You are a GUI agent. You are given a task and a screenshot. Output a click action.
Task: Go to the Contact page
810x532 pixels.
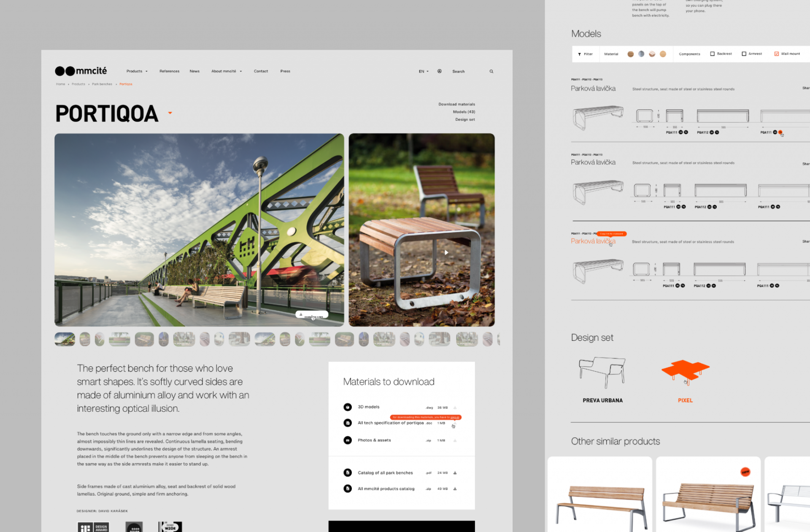pos(261,71)
